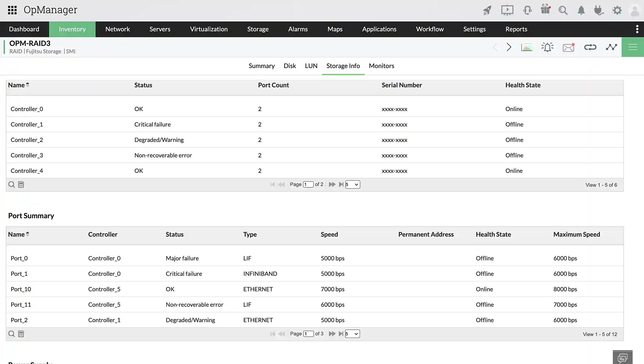Image resolution: width=644 pixels, height=364 pixels.
Task: Switch to the Disk tab
Action: [289, 66]
